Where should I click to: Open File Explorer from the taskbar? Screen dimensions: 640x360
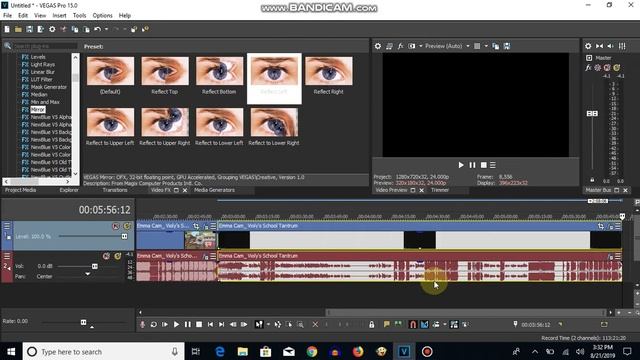coord(243,351)
